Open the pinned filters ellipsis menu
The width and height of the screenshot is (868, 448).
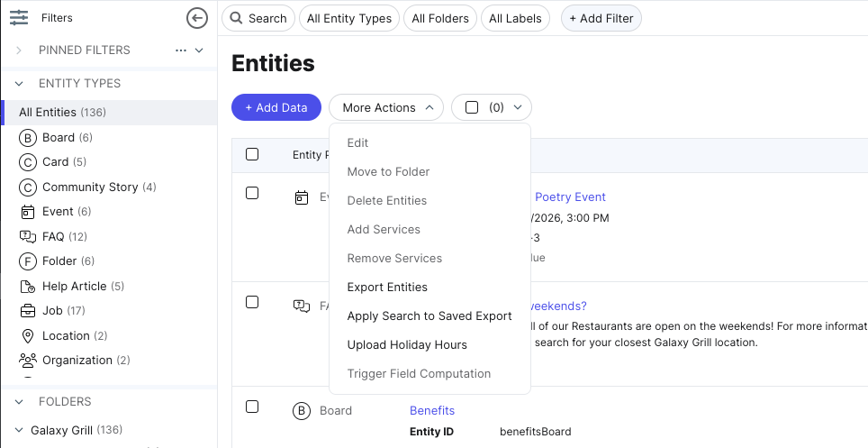[x=180, y=50]
